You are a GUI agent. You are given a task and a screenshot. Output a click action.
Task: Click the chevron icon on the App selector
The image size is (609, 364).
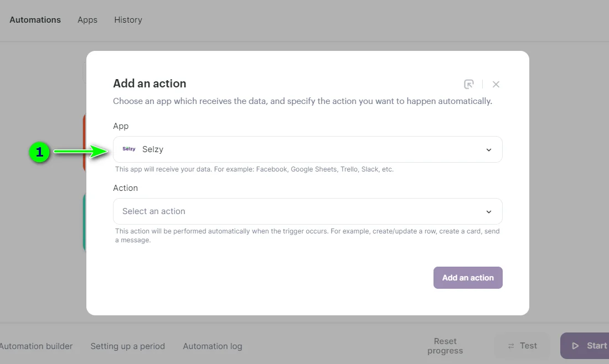pyautogui.click(x=488, y=149)
